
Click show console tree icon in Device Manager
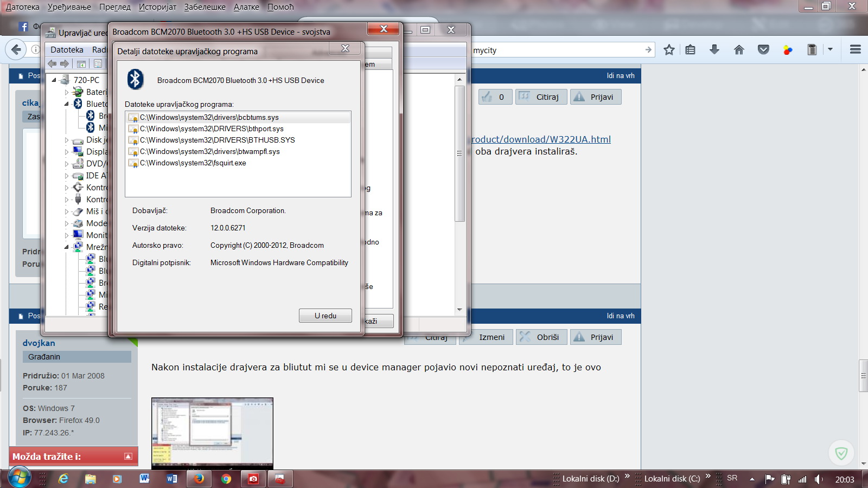(x=81, y=64)
